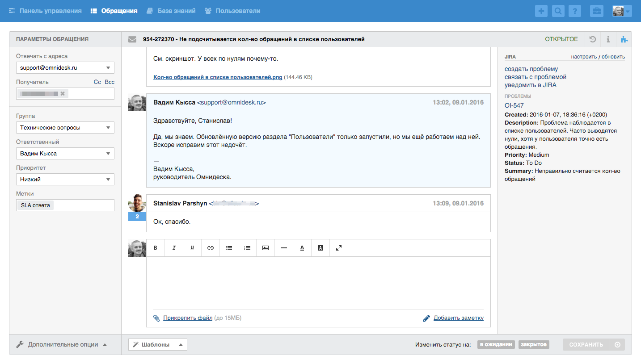Click ticket subject title 954-272370
Screen dimensions: 641x364
point(254,39)
